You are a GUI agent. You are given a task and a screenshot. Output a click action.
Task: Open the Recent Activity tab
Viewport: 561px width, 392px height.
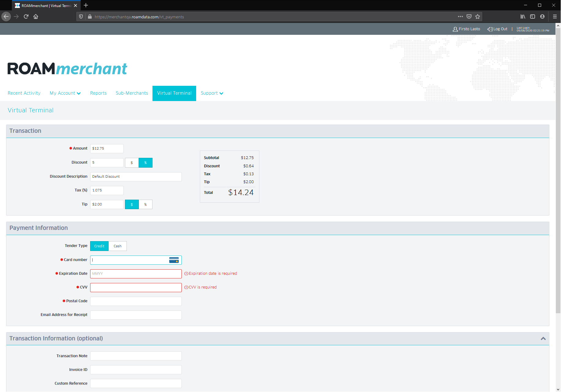pos(24,93)
